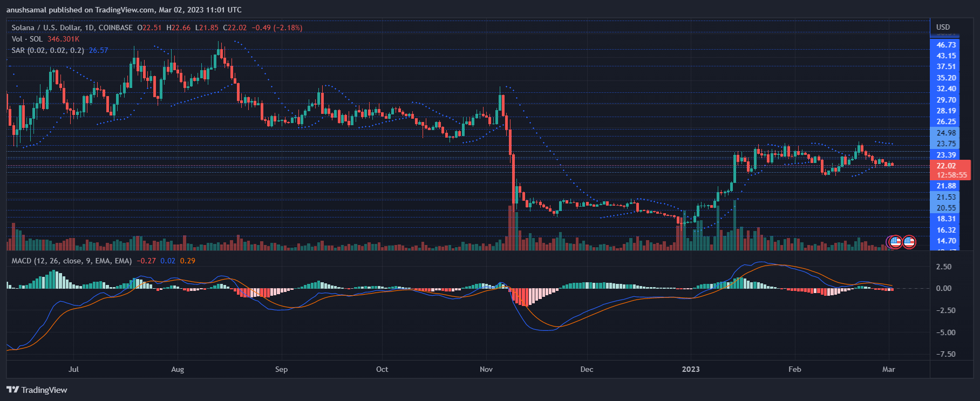
Task: Click the low price L21.85 readout
Action: pos(207,28)
